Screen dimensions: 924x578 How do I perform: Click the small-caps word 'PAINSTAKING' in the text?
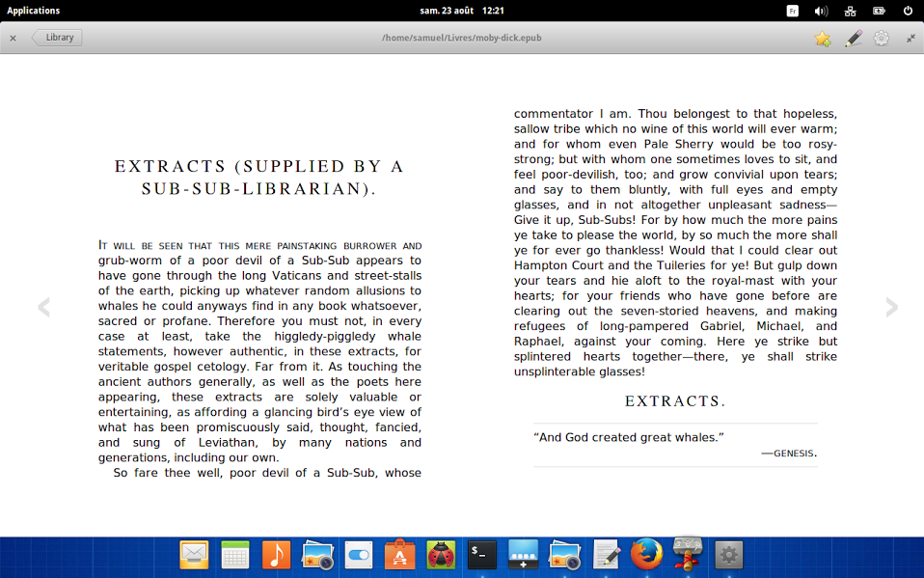(x=307, y=246)
